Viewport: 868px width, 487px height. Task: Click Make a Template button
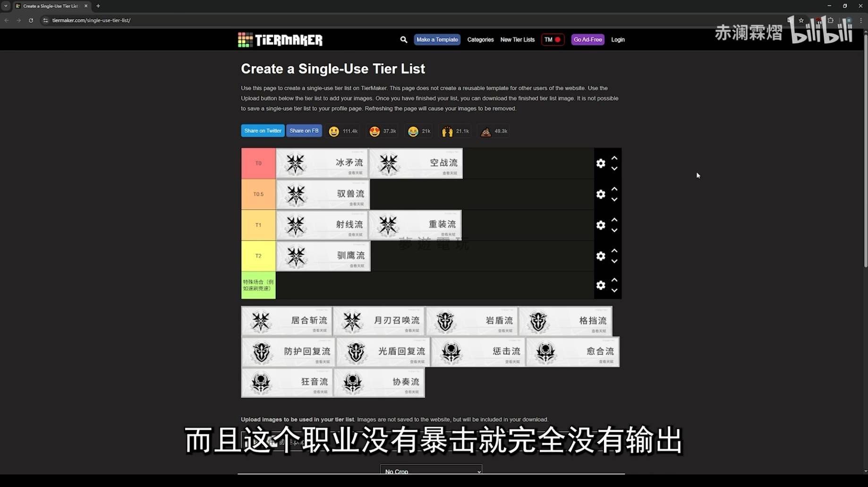coord(437,40)
